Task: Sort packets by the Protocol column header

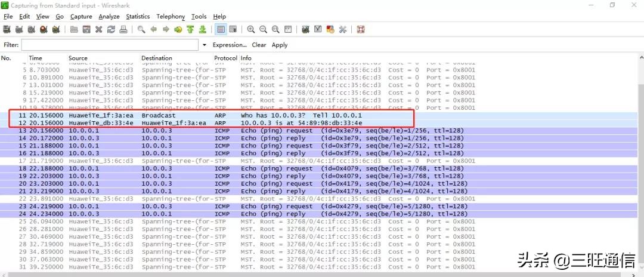Action: click(225, 59)
